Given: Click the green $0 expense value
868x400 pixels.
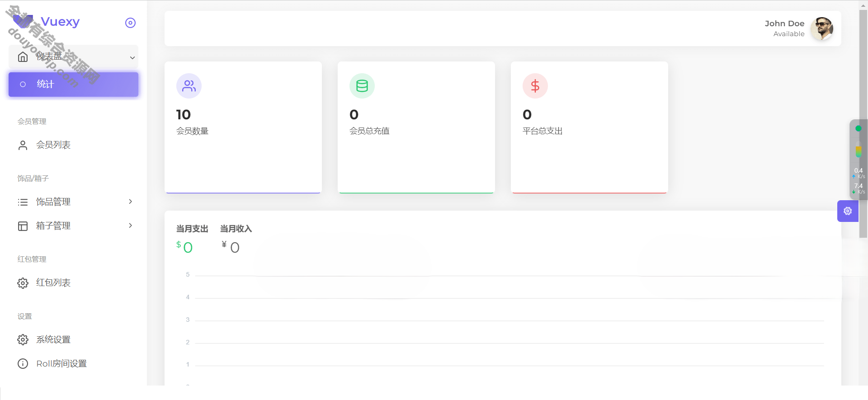Looking at the screenshot, I should tap(184, 247).
